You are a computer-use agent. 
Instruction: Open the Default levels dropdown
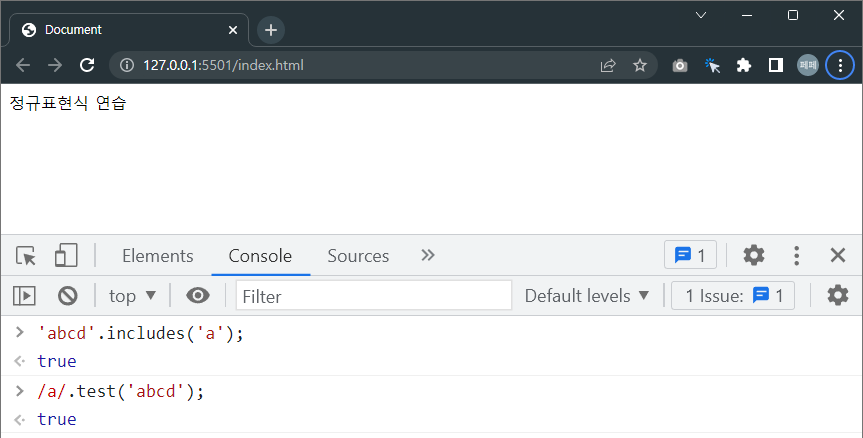coord(587,296)
